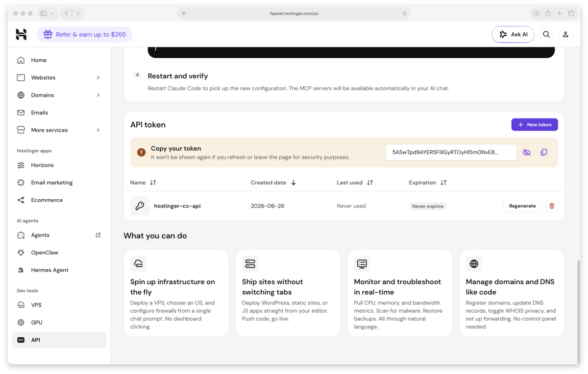
Task: Click the New token button
Action: click(x=535, y=125)
